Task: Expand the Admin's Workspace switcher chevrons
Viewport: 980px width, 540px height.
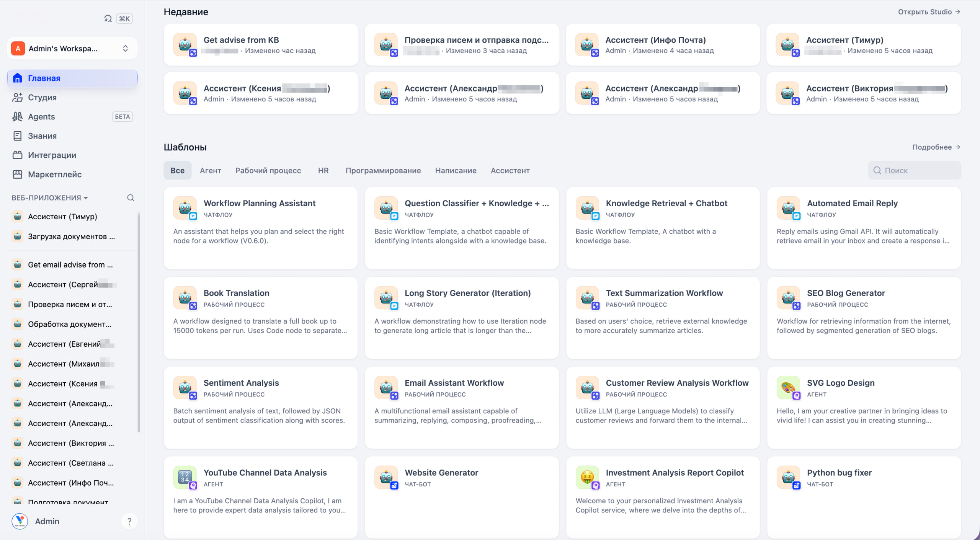Action: 125,49
